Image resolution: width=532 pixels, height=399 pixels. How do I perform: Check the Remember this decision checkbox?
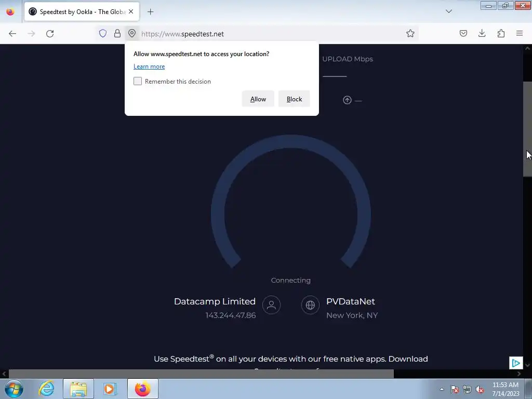137,81
